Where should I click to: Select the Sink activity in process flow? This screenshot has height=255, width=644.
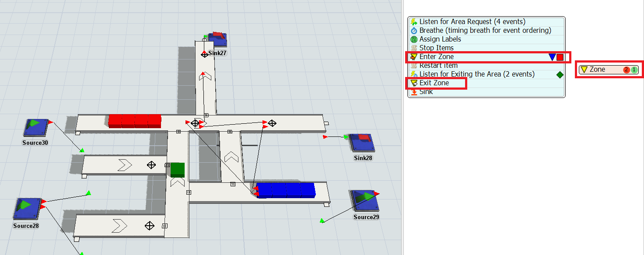426,92
